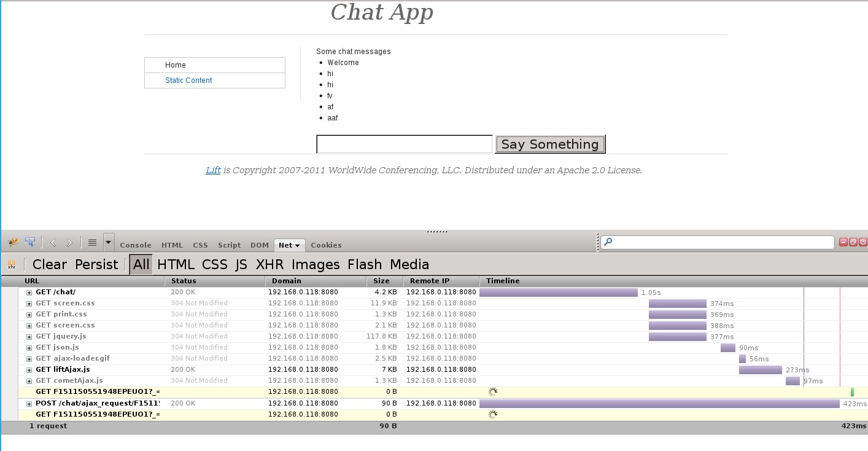Viewport: 868px width, 451px height.
Task: Click the Firebug forward history arrow
Action: (x=69, y=243)
